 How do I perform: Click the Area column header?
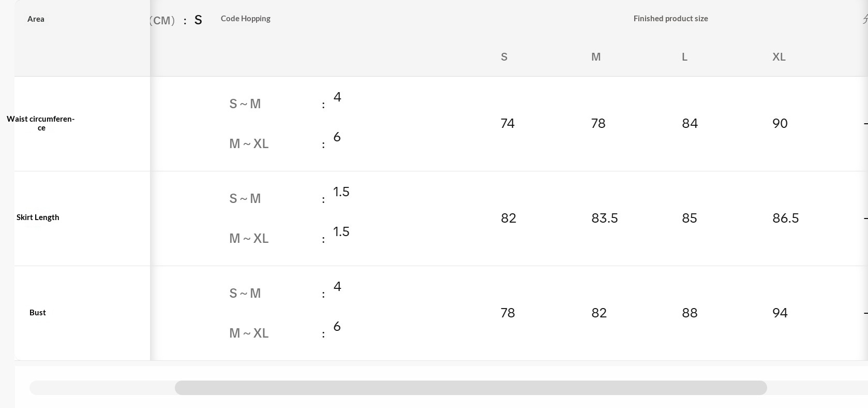pos(36,19)
